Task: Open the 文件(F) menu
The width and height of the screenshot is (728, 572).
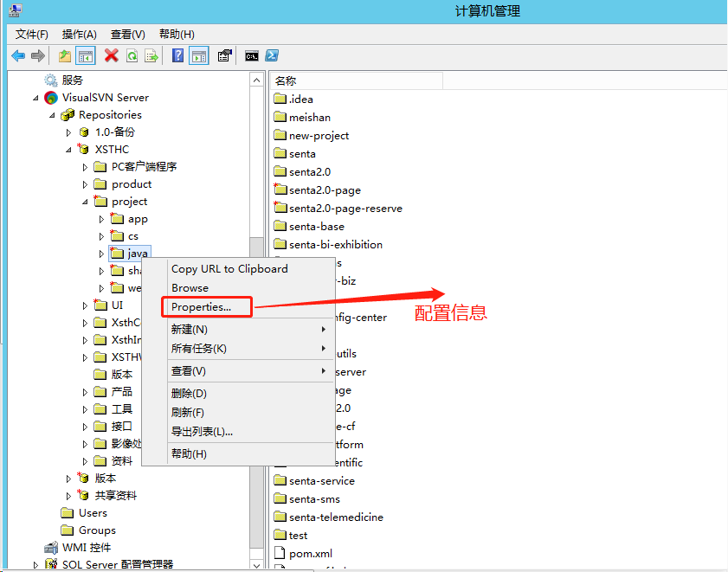Action: (x=31, y=35)
